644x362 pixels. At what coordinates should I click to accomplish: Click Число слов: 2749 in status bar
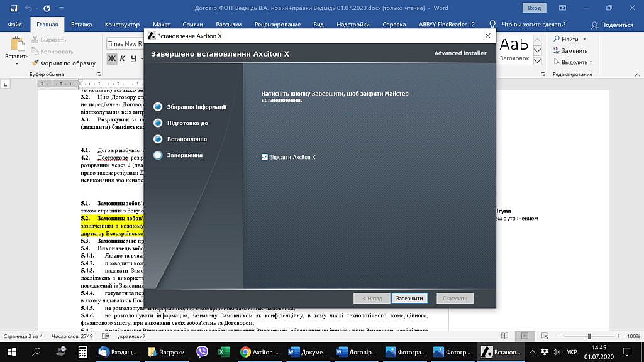pyautogui.click(x=72, y=336)
